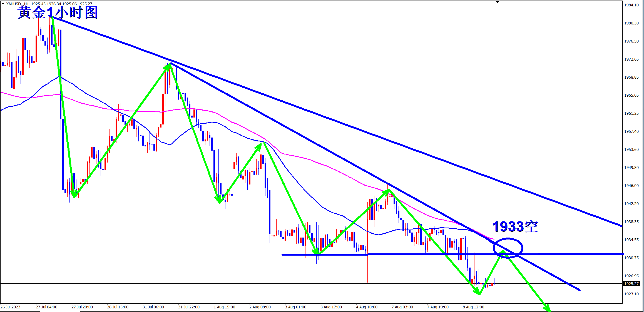
Task: Select the '1933空' text annotation
Action: click(515, 227)
